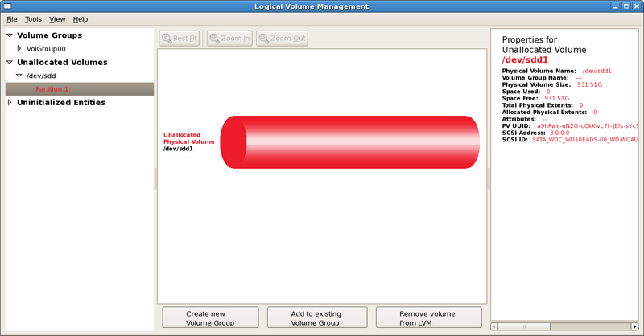
Task: Close the Logical Volume Management window
Action: pyautogui.click(x=636, y=6)
